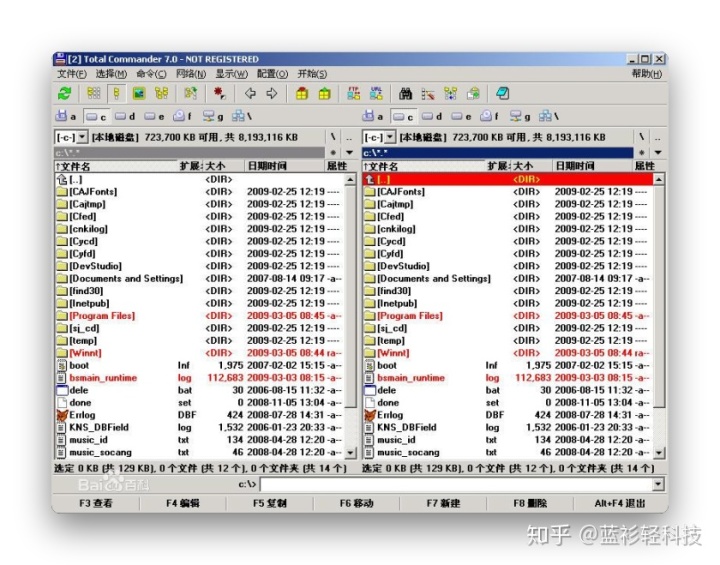Click the copy file names toolbar icon

tap(473, 94)
